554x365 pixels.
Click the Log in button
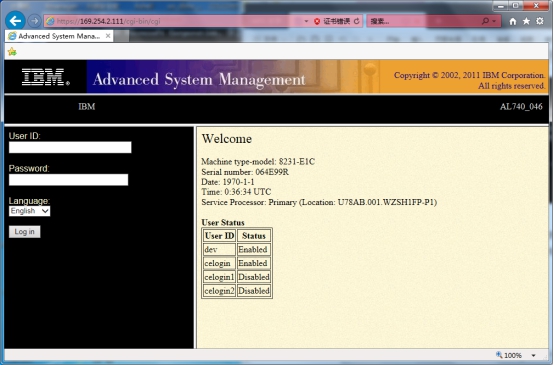pos(24,232)
